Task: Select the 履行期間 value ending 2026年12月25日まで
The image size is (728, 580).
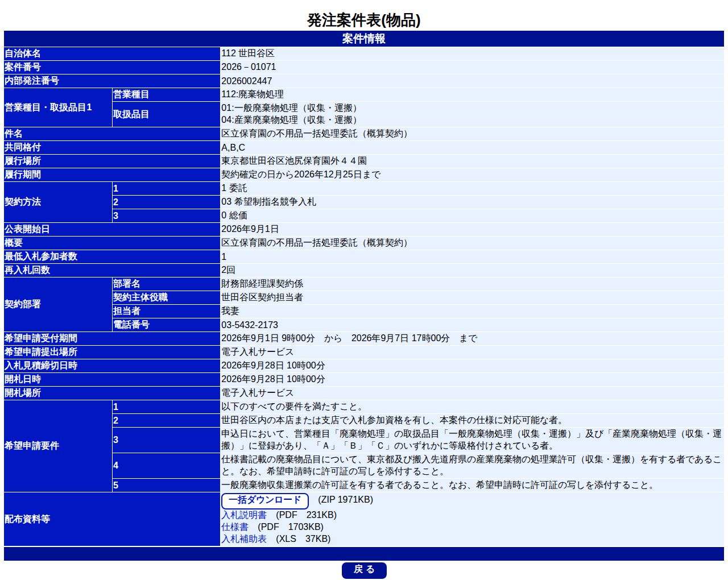Action: pyautogui.click(x=301, y=175)
